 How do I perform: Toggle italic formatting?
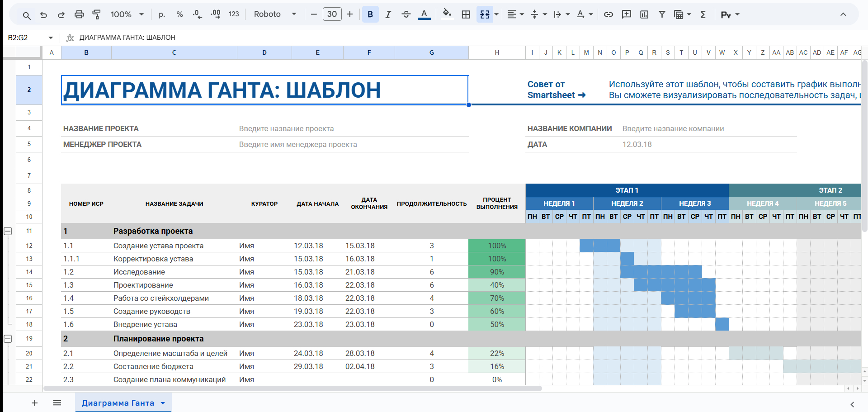[x=388, y=14]
